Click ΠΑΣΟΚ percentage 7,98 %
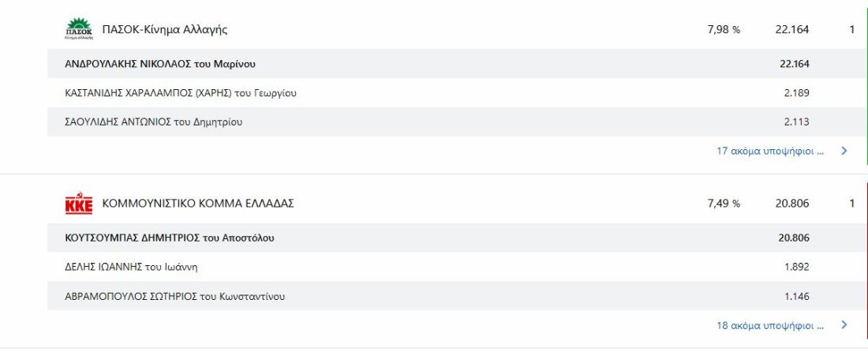This screenshot has height=352, width=868. tap(724, 30)
